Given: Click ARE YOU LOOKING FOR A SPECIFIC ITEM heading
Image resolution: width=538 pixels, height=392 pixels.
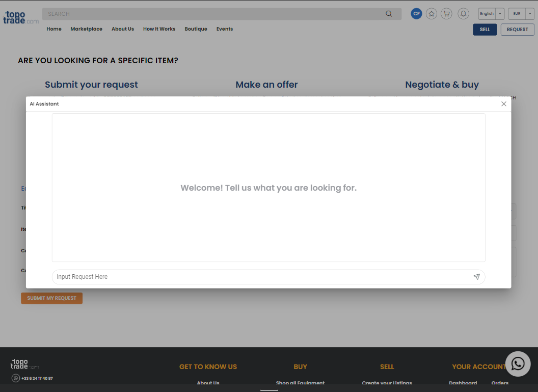Looking at the screenshot, I should coord(98,61).
